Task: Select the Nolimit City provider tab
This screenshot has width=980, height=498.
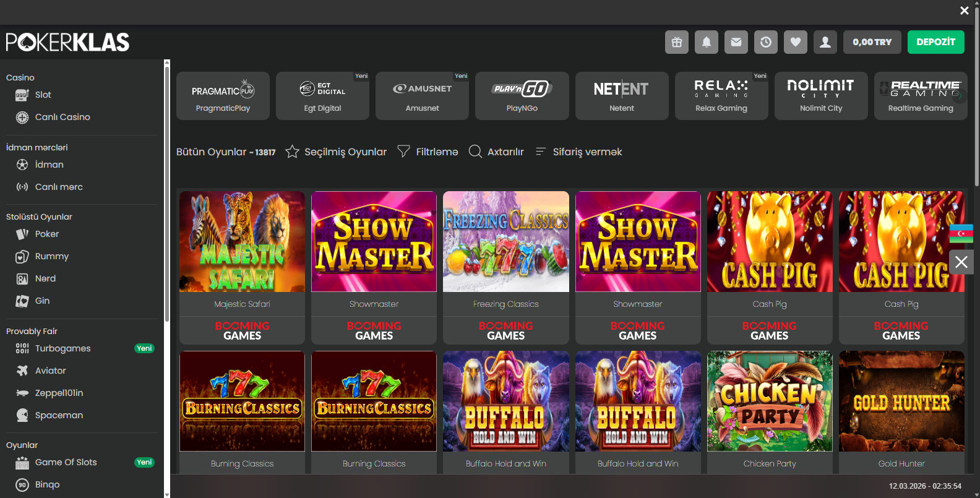Action: pos(821,96)
